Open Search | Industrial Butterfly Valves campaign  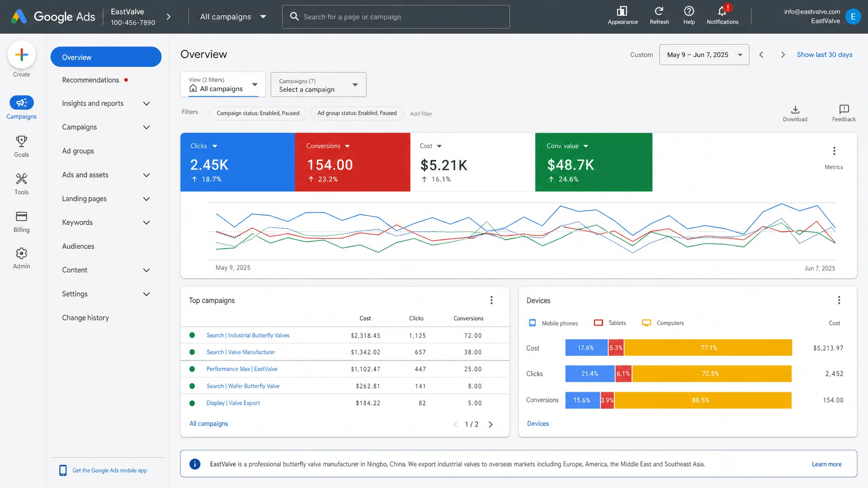(248, 335)
